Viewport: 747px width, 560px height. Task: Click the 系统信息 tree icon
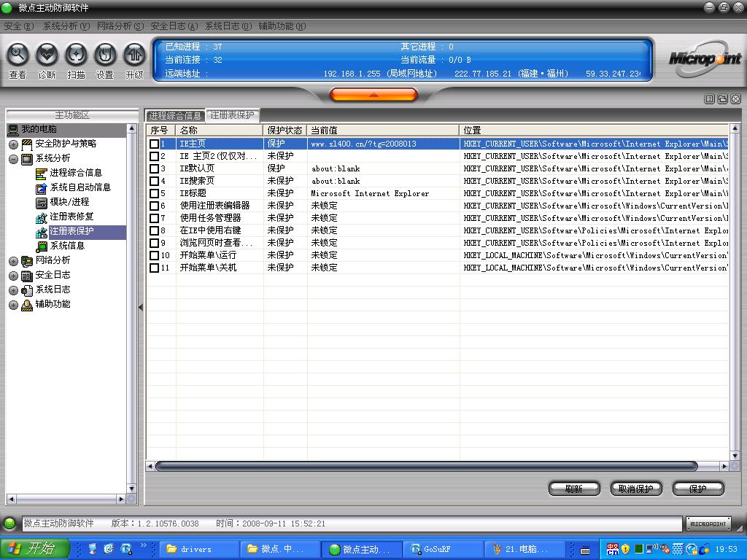click(x=42, y=246)
